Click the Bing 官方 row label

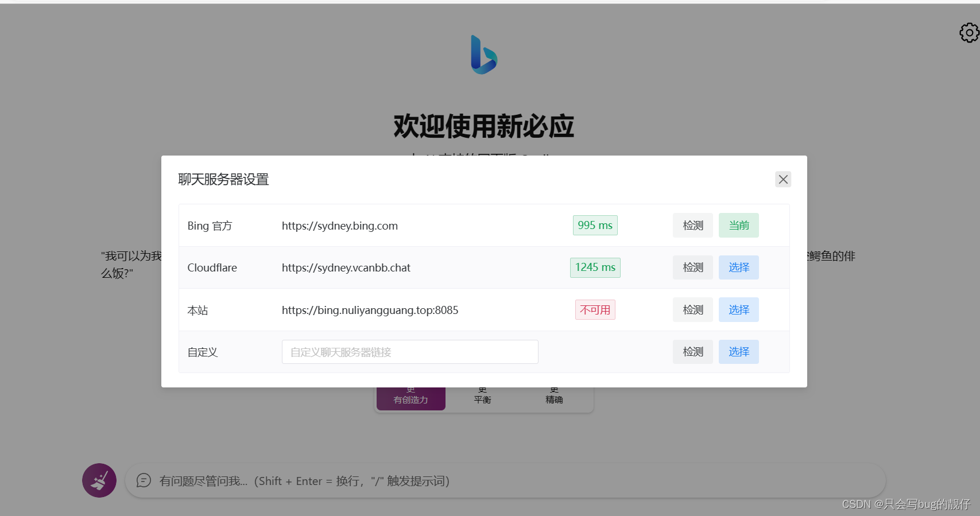pos(210,226)
